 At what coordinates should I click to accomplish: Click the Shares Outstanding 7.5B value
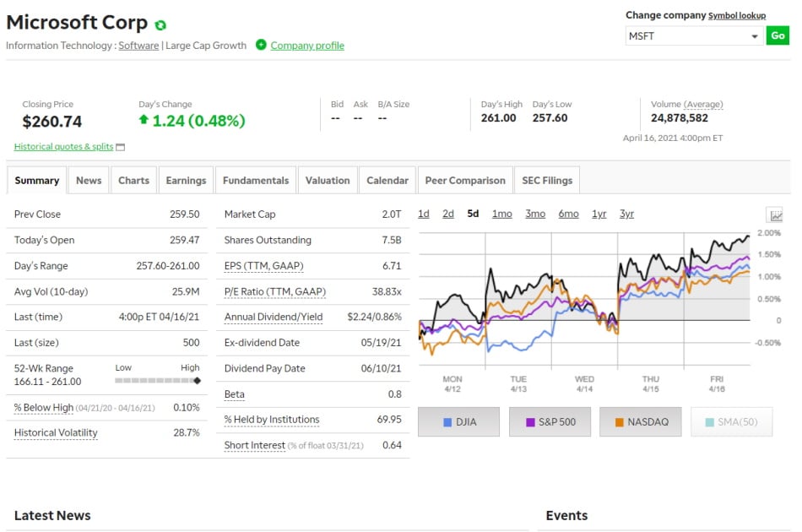click(391, 240)
